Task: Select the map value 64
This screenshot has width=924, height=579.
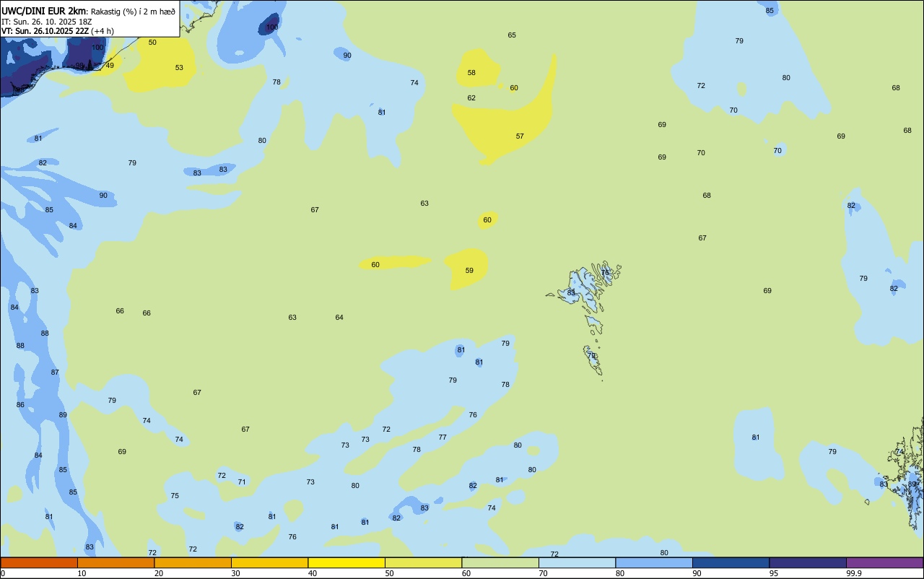Action: click(x=339, y=318)
